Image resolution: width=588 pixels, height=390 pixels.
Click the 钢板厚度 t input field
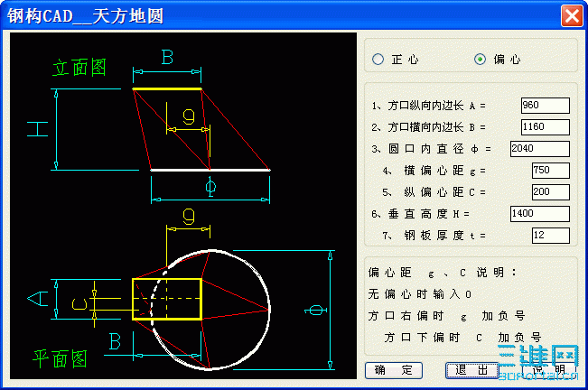point(551,236)
